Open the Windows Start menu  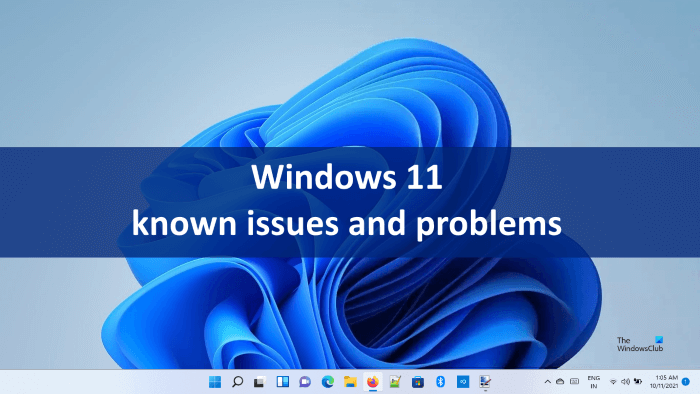click(x=215, y=382)
